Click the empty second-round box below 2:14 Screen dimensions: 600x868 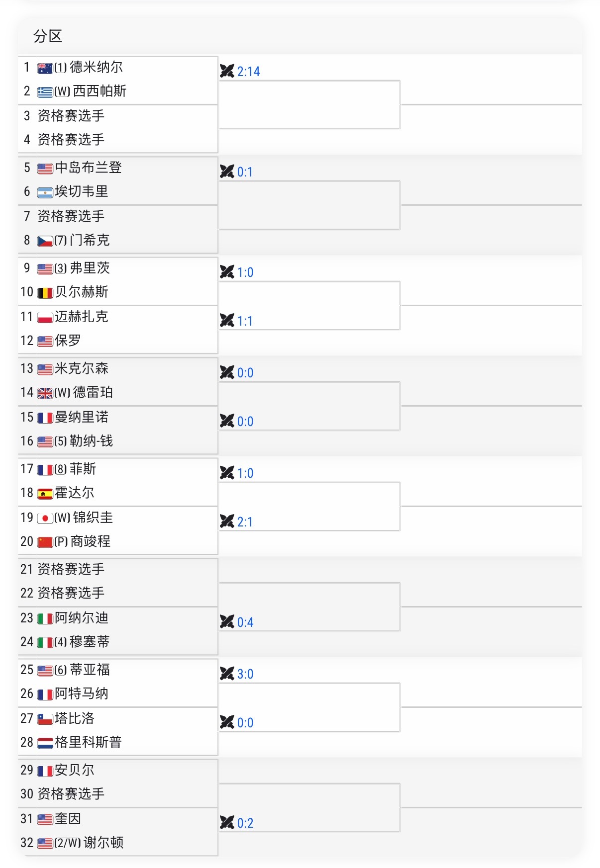click(x=309, y=105)
